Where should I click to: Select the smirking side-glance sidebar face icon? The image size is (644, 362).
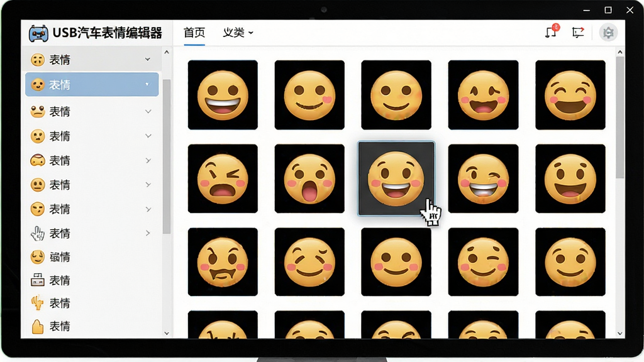[x=37, y=209]
